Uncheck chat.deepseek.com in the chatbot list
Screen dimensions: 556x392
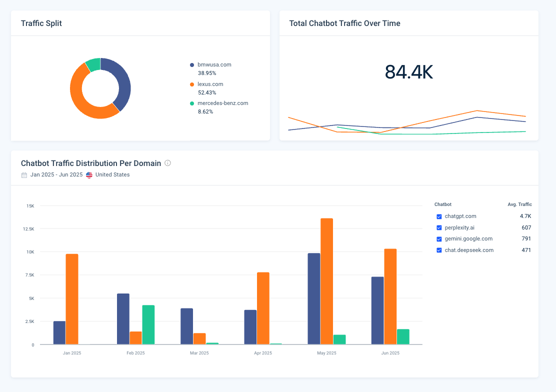(439, 250)
